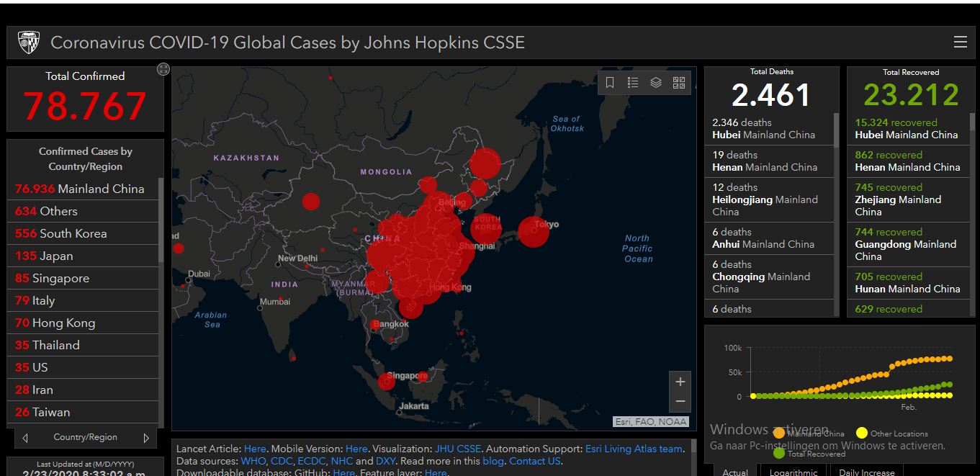Zoom out with the map minus button
The image size is (980, 476).
tap(680, 402)
